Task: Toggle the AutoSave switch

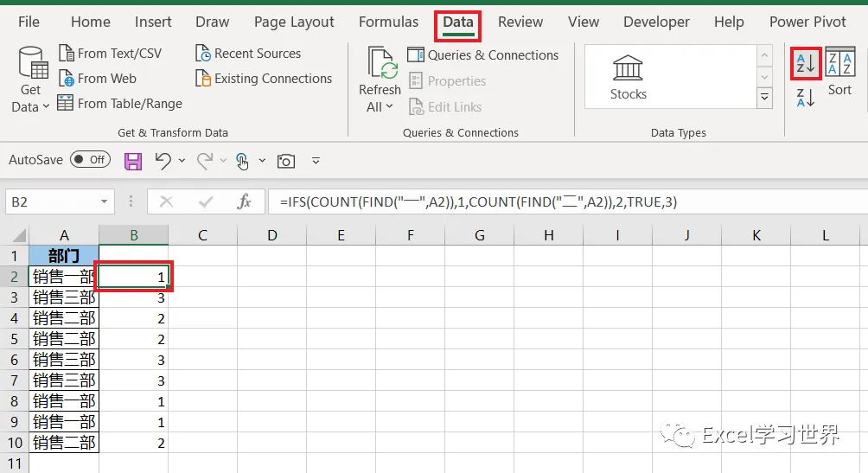Action: tap(90, 159)
